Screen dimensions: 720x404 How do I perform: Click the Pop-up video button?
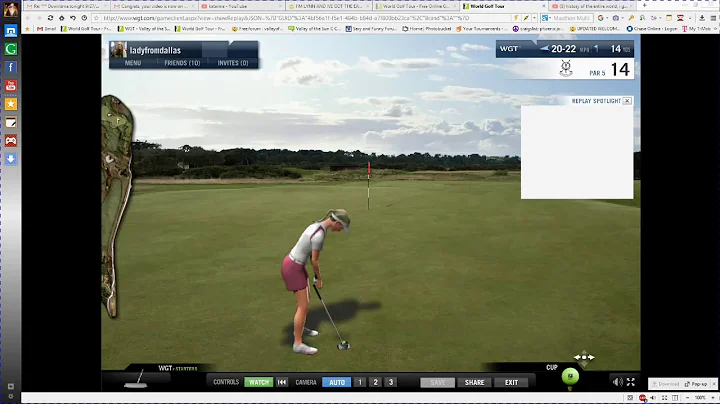pos(696,384)
